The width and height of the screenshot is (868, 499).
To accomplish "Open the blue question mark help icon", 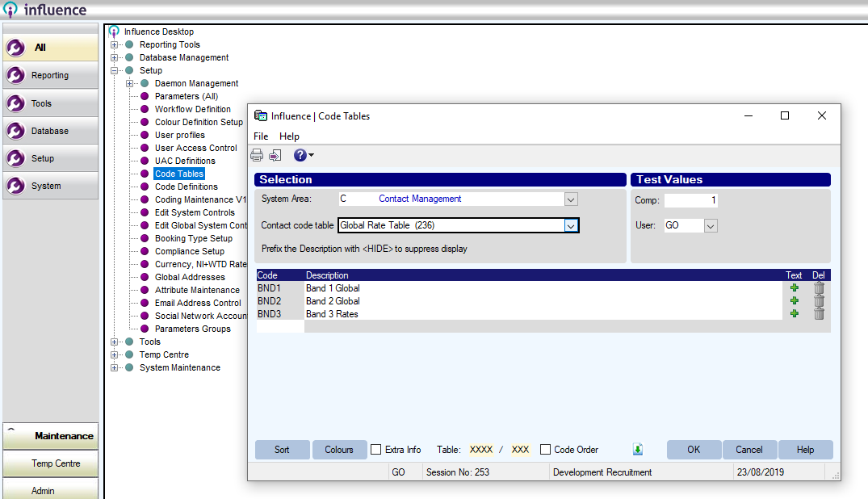I will [300, 155].
